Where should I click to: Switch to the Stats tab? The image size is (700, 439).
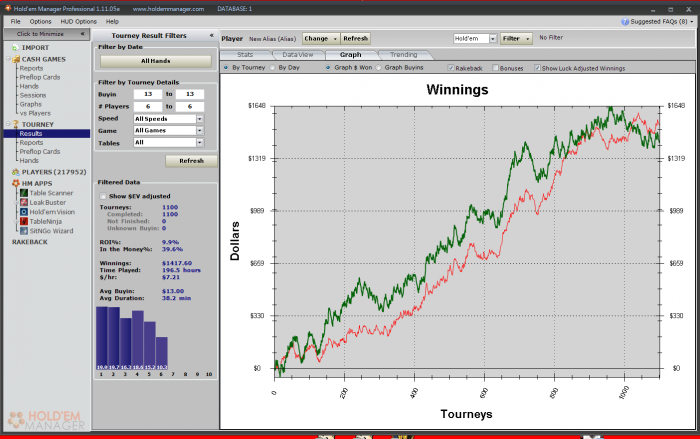245,54
